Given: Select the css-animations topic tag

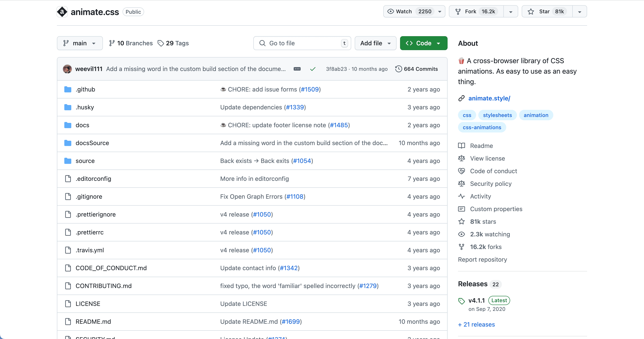Looking at the screenshot, I should coord(482,127).
